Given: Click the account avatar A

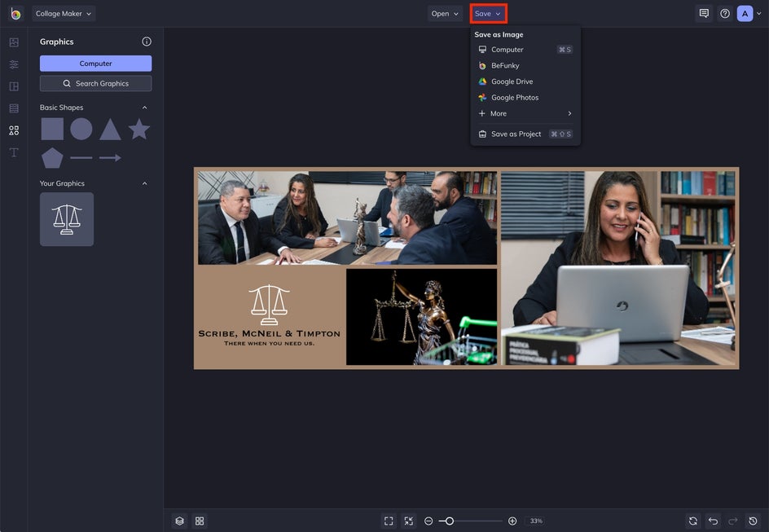Looking at the screenshot, I should pyautogui.click(x=745, y=14).
